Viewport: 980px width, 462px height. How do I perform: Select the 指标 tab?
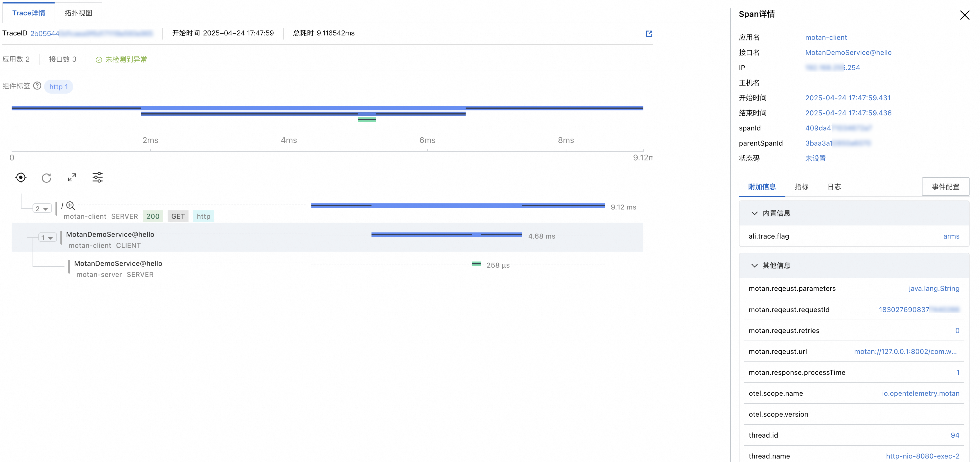[x=802, y=187]
